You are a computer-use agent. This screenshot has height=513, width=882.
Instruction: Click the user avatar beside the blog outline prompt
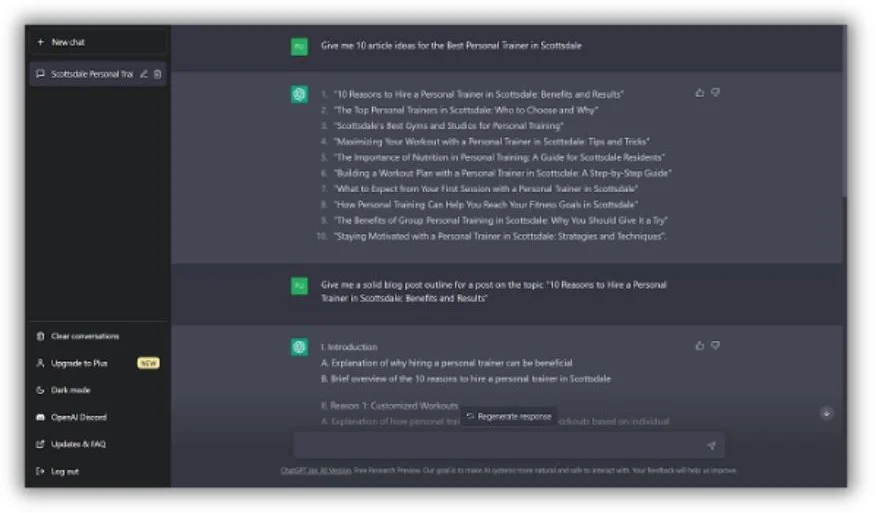coord(299,286)
